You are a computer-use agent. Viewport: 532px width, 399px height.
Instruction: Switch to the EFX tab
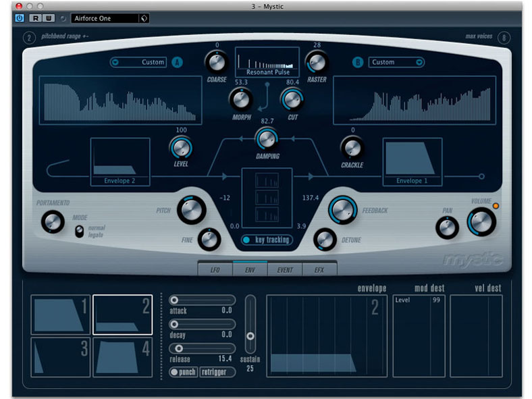click(319, 270)
